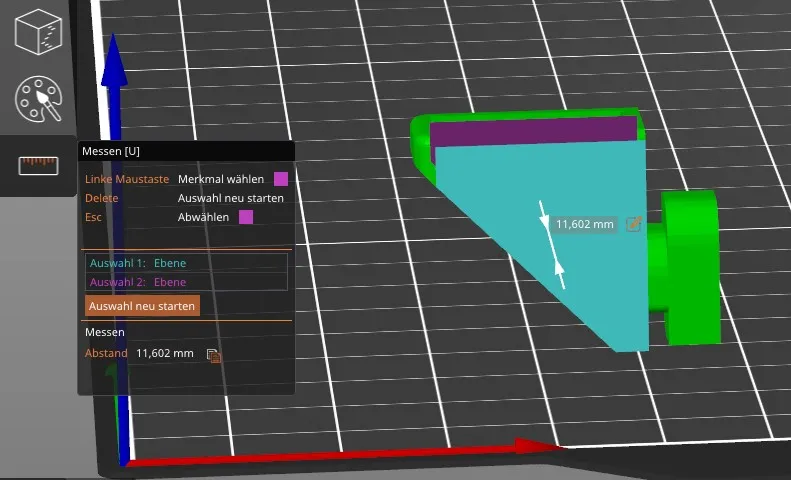The image size is (791, 480).
Task: Open the paint palette tool
Action: pos(38,99)
